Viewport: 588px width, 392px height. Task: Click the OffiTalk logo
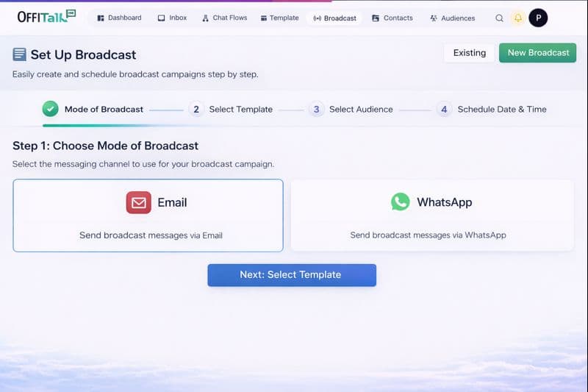click(46, 16)
